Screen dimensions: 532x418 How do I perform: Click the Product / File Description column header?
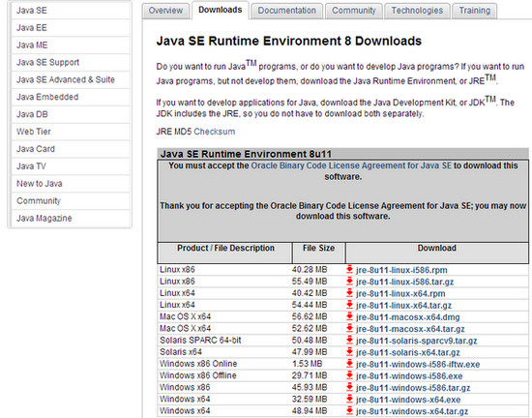pos(225,253)
